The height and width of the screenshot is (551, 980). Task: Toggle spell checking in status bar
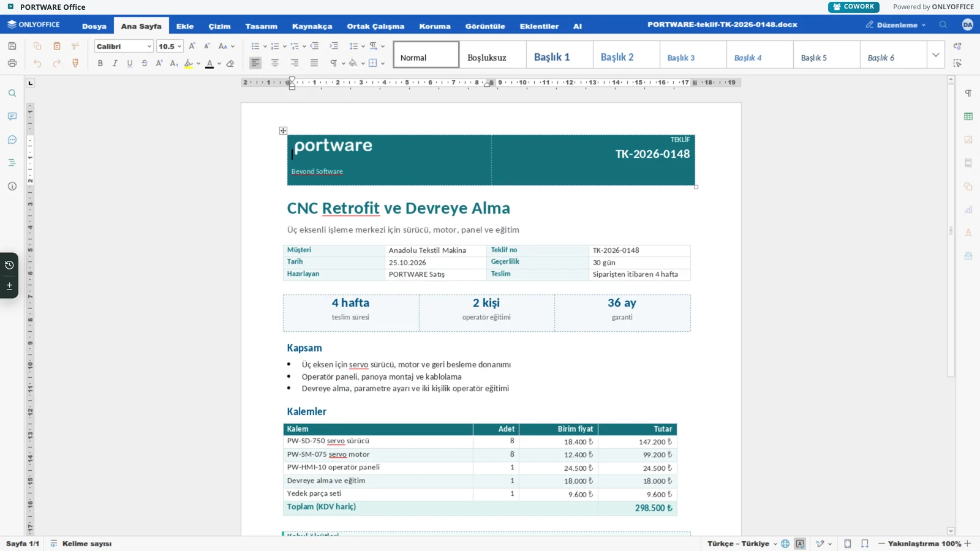[x=800, y=544]
